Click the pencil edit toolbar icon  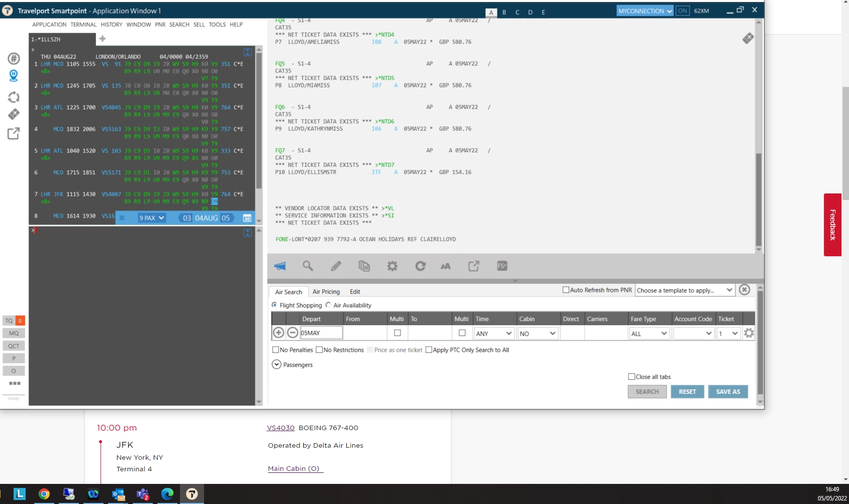[x=336, y=266]
